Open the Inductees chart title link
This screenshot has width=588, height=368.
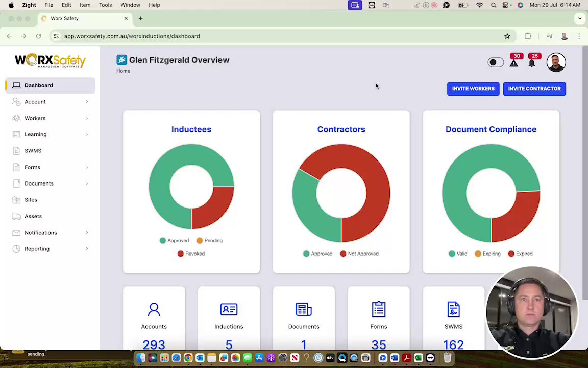(191, 129)
